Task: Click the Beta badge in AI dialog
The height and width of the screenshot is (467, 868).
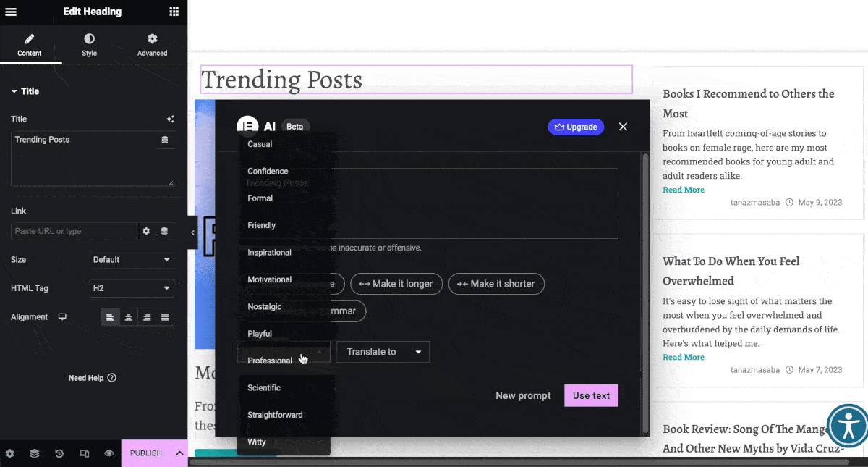Action: tap(294, 127)
